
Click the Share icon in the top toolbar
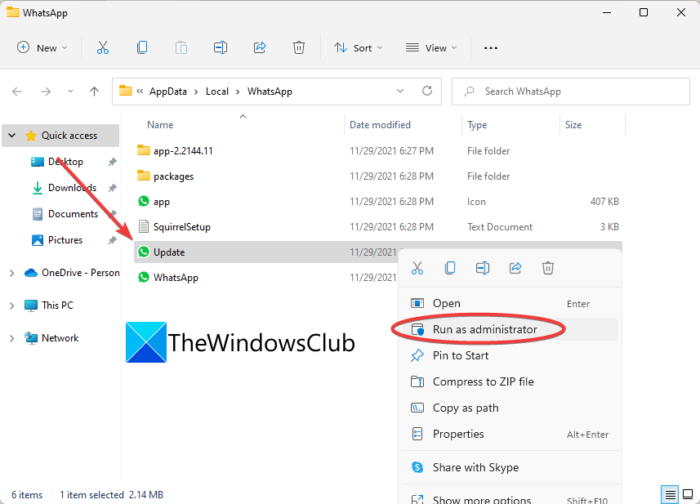(x=259, y=47)
